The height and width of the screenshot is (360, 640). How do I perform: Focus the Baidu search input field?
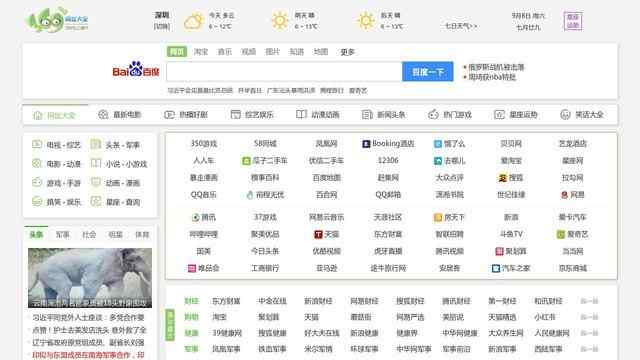click(x=284, y=72)
